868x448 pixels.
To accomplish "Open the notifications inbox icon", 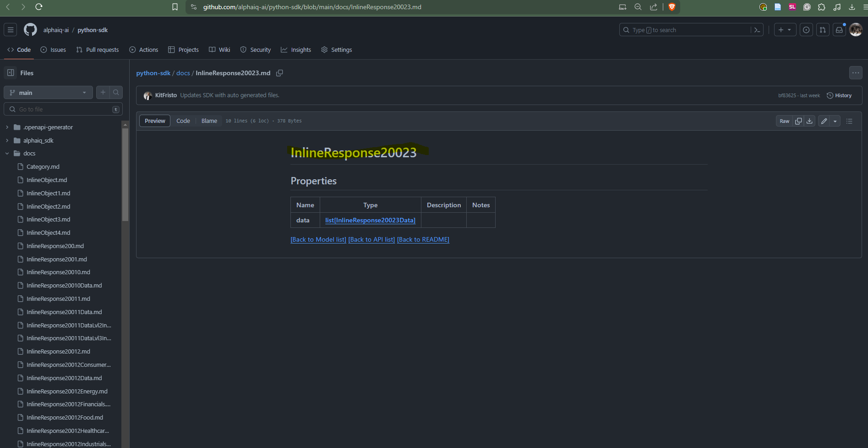I will 839,30.
